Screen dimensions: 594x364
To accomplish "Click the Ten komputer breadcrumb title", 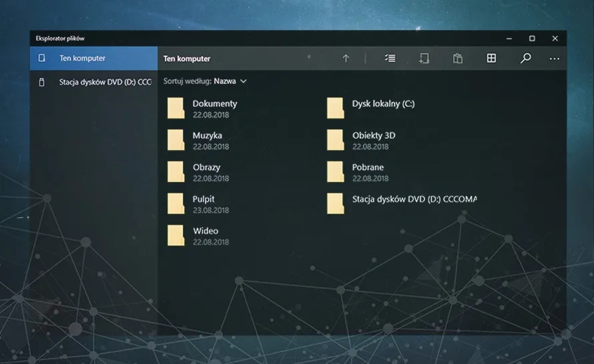I will click(187, 59).
